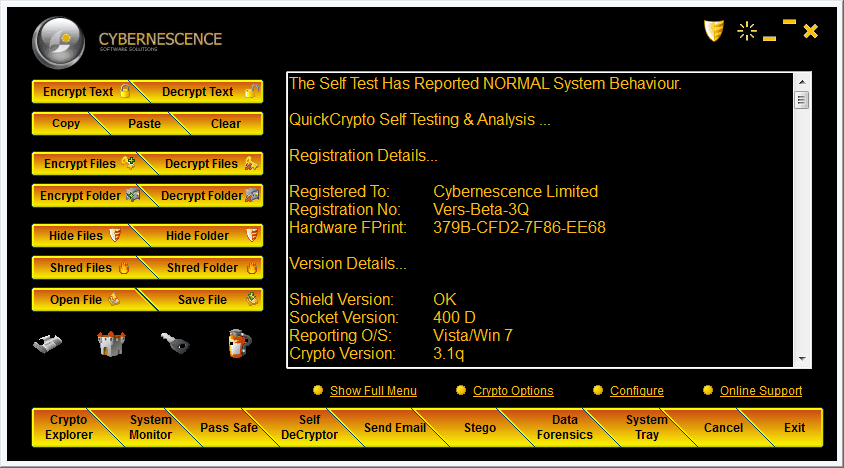Open Crypto Explorer in the bottom bar
The height and width of the screenshot is (468, 844).
point(69,427)
